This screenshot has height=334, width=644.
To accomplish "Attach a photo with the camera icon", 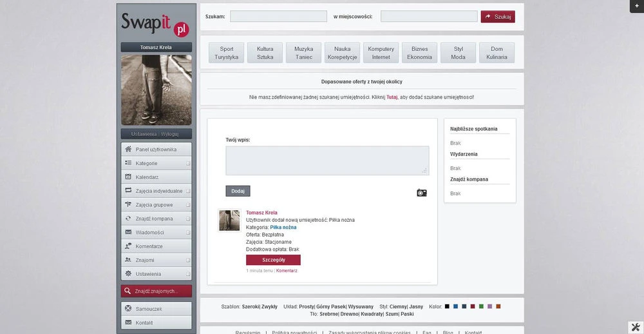I will 422,193.
